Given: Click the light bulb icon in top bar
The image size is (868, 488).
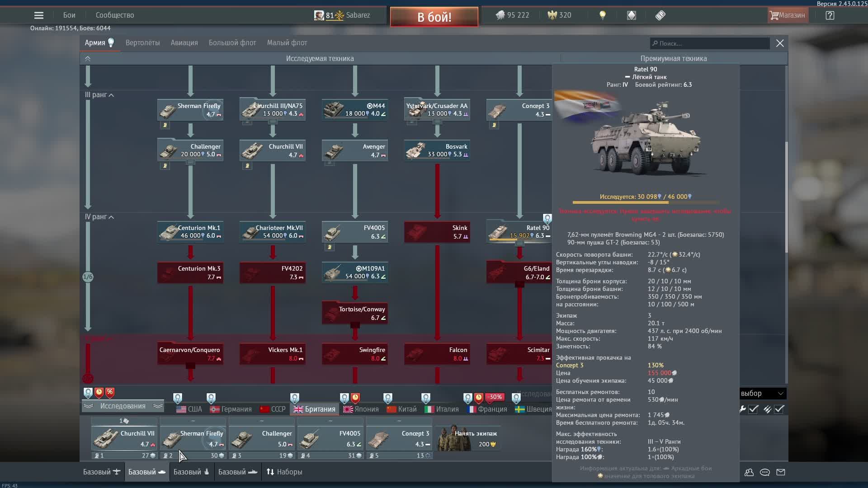Looking at the screenshot, I should [x=602, y=15].
